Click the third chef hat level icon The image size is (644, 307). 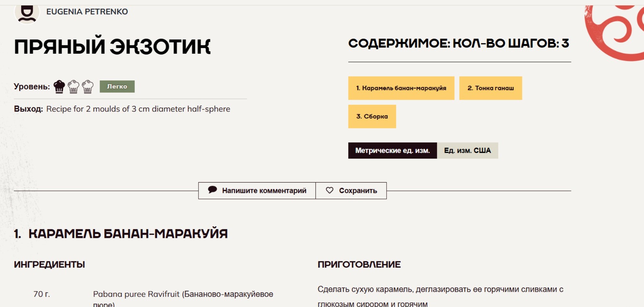(88, 87)
